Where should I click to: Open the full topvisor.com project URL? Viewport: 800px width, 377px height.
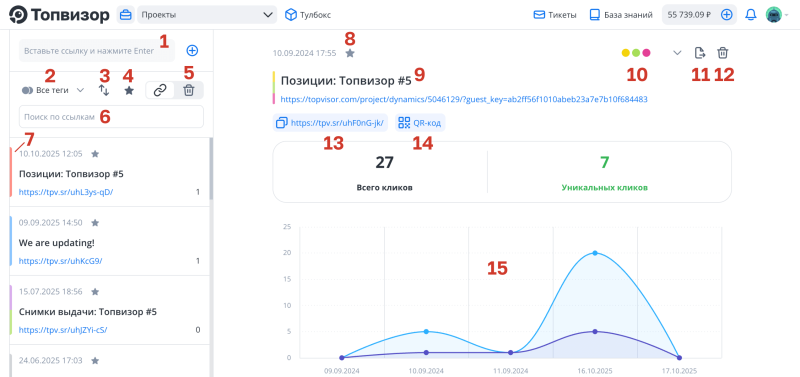point(464,99)
